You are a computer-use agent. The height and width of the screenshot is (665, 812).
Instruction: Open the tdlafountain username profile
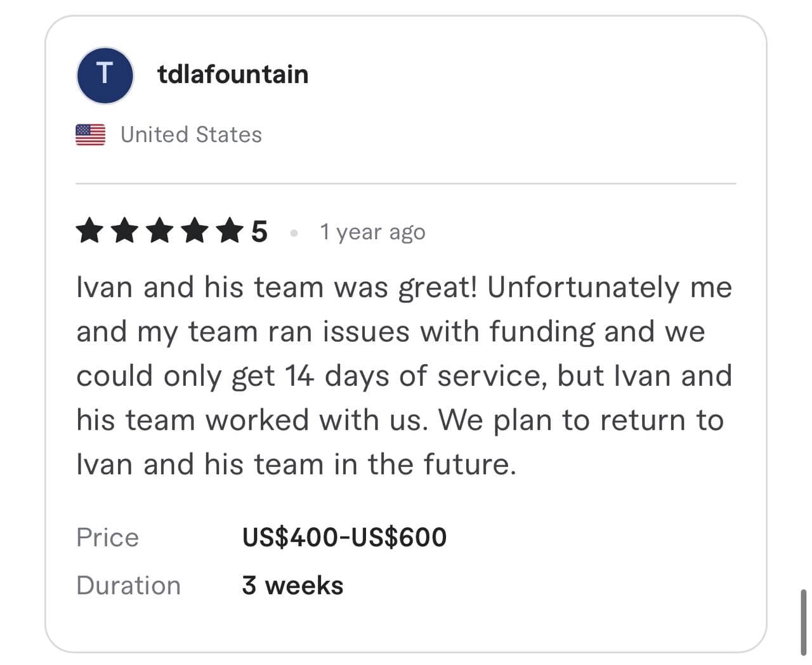pos(233,74)
